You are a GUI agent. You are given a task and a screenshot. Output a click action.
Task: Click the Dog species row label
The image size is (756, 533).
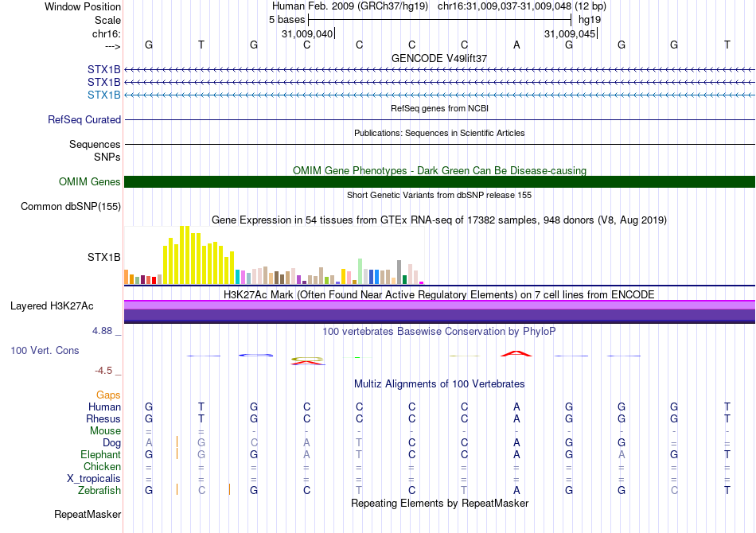coord(111,443)
